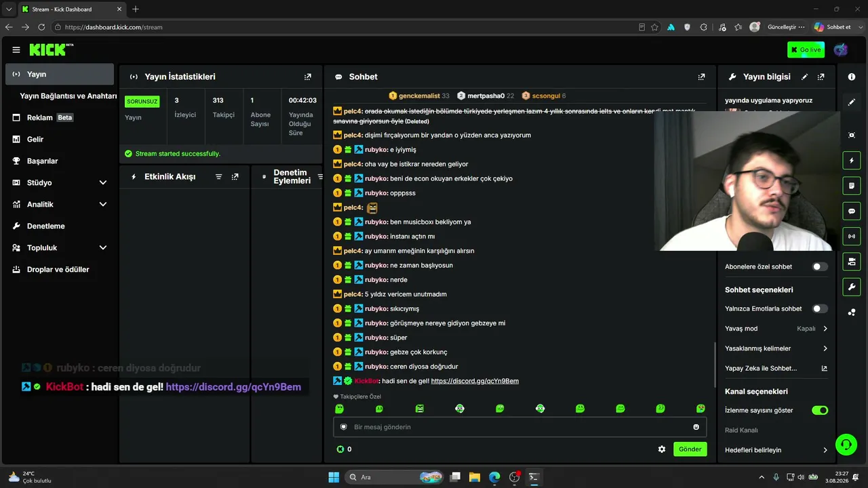This screenshot has height=488, width=868.
Task: Open the user avatar in the top right
Action: [x=841, y=49]
